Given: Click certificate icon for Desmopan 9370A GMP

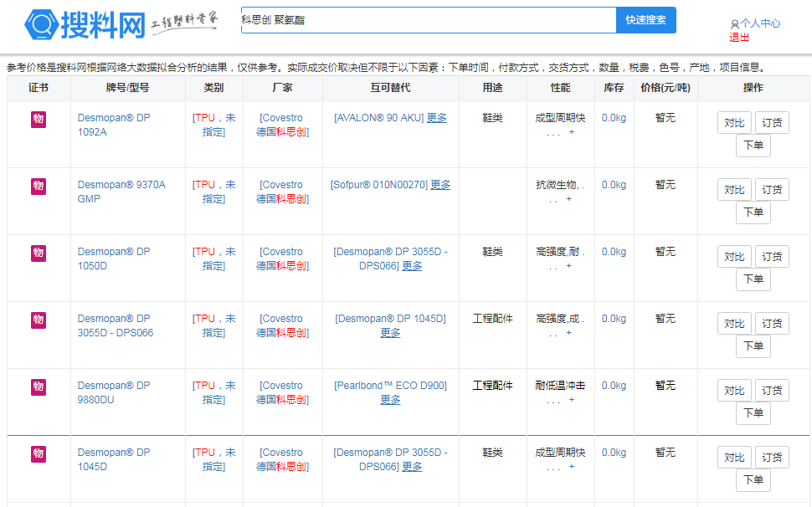Looking at the screenshot, I should (x=39, y=187).
